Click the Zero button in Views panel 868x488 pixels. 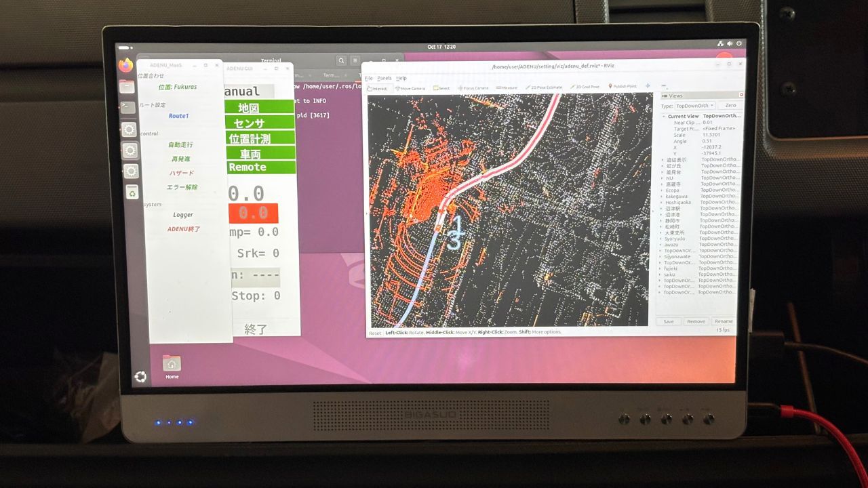tap(730, 106)
